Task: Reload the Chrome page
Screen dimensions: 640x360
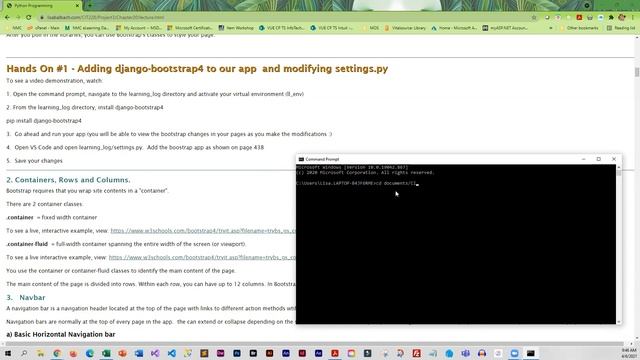Action: coord(29,18)
